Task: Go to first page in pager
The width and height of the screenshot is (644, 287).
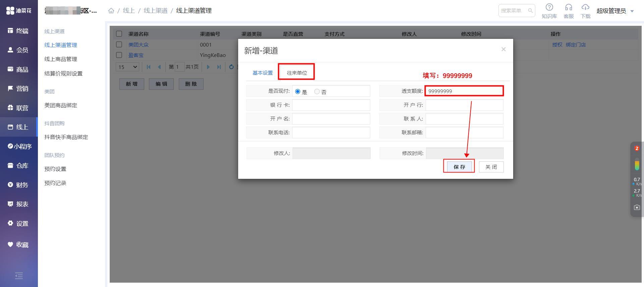Action: click(149, 67)
